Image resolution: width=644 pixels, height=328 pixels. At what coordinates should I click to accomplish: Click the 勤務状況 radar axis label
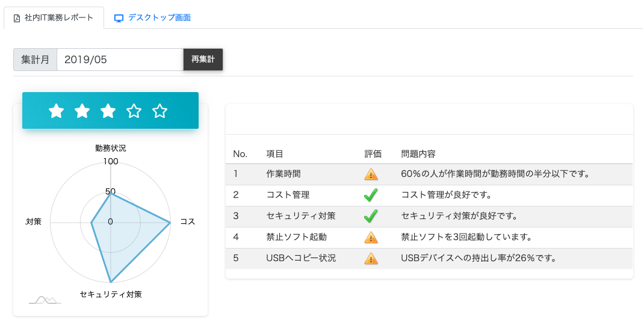click(x=111, y=148)
